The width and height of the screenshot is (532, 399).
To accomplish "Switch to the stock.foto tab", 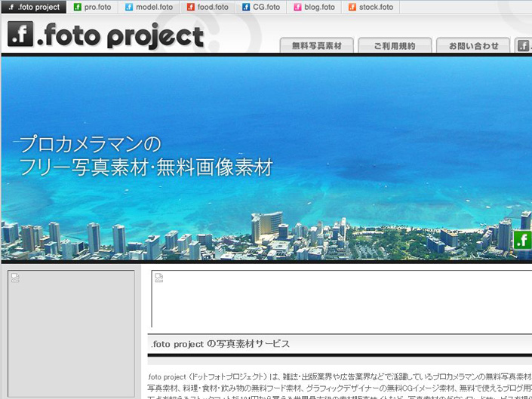I will click(371, 7).
